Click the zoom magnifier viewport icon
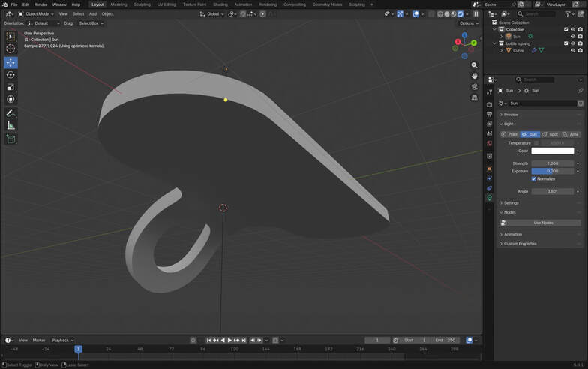The height and width of the screenshot is (369, 588). pyautogui.click(x=474, y=65)
